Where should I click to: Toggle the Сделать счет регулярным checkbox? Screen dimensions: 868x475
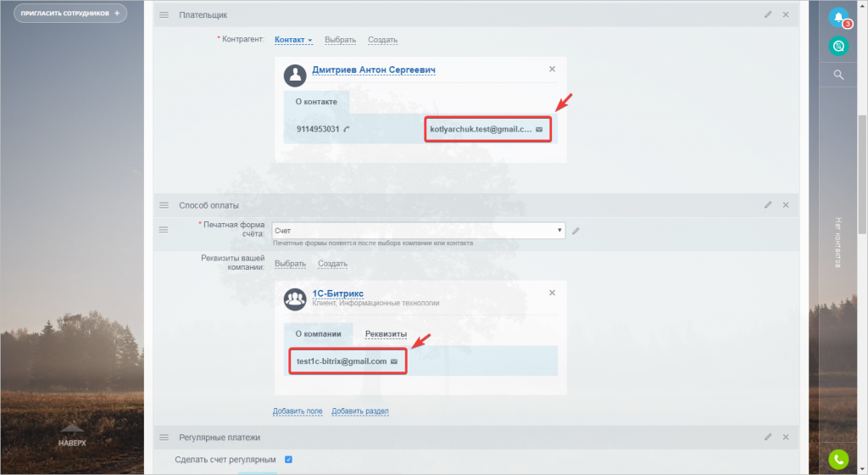288,460
